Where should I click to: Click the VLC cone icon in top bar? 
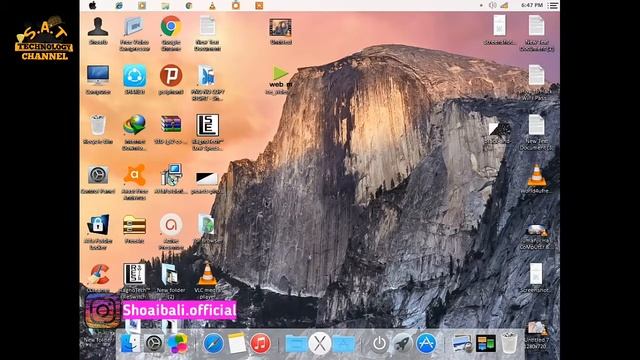(x=212, y=5)
